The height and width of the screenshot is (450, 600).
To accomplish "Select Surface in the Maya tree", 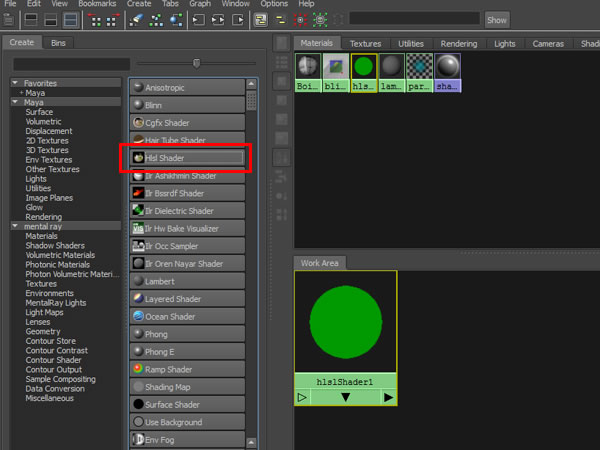I will [39, 112].
